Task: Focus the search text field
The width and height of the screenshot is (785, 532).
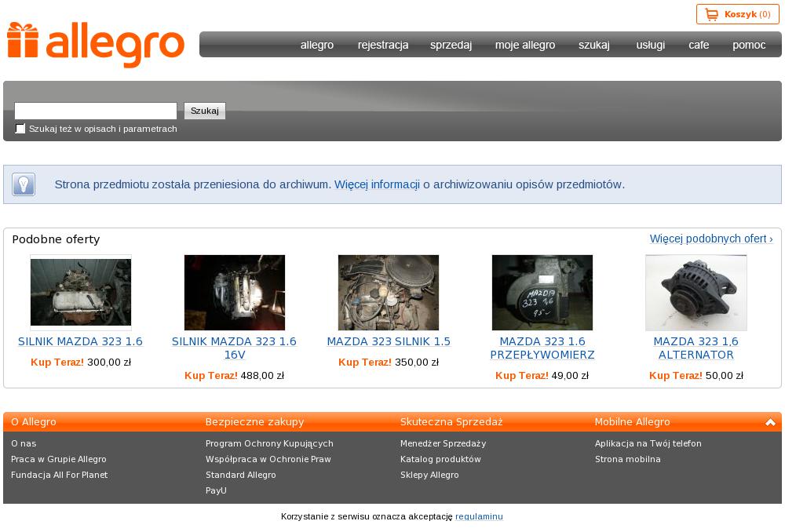Action: [96, 111]
